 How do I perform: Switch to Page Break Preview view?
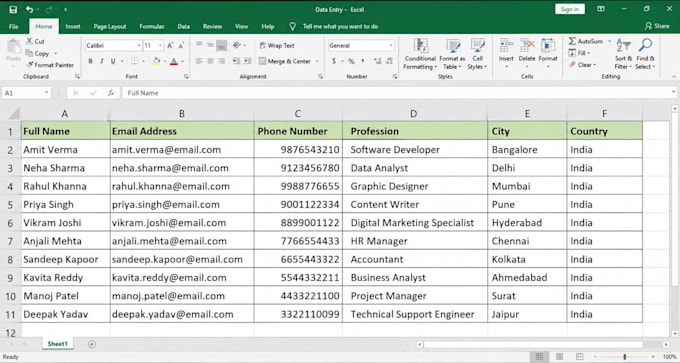580,356
